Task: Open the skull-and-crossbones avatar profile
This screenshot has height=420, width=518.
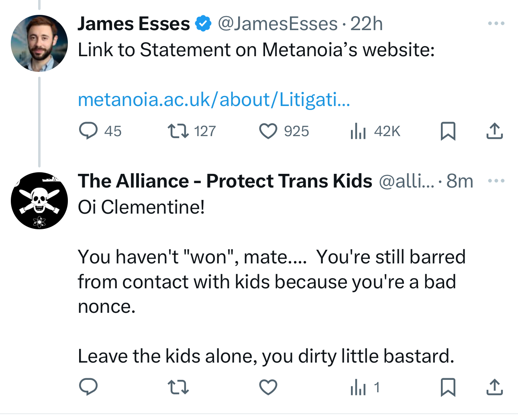Action: click(39, 201)
